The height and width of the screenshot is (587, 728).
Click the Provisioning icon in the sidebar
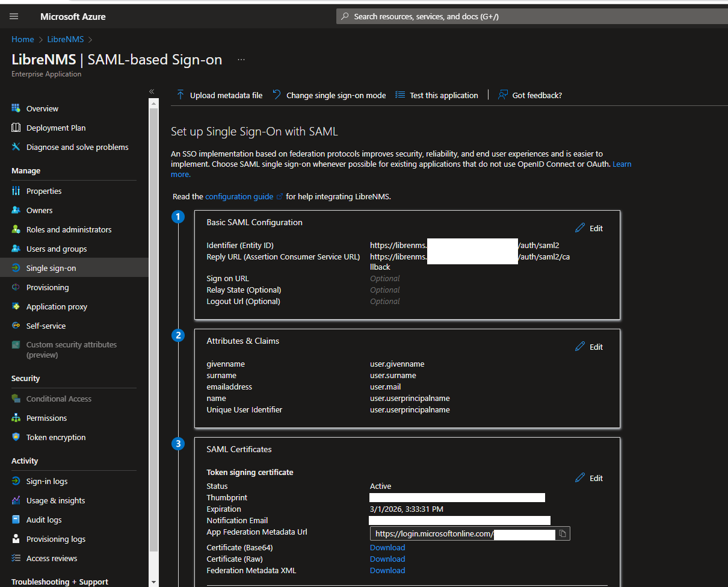tap(16, 287)
